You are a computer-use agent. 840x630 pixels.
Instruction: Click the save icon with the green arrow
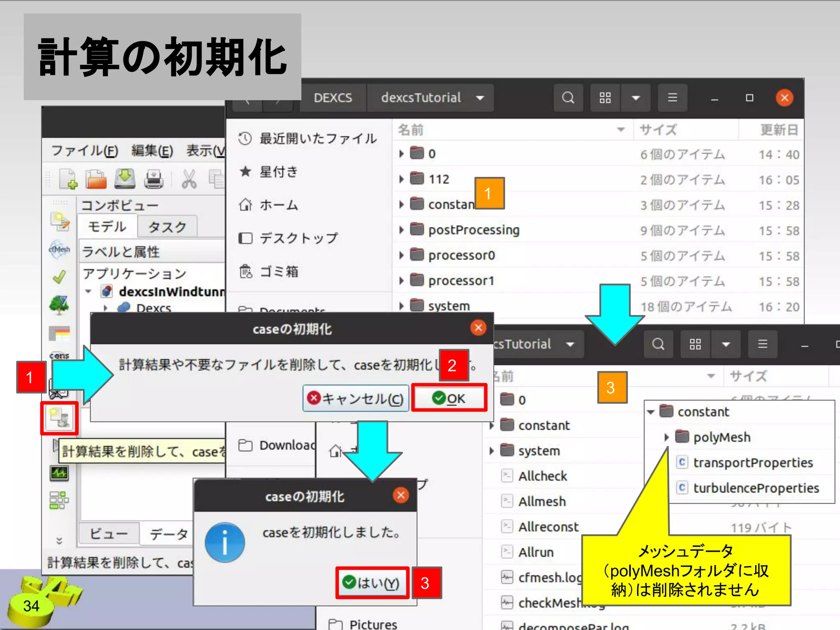pos(125,179)
